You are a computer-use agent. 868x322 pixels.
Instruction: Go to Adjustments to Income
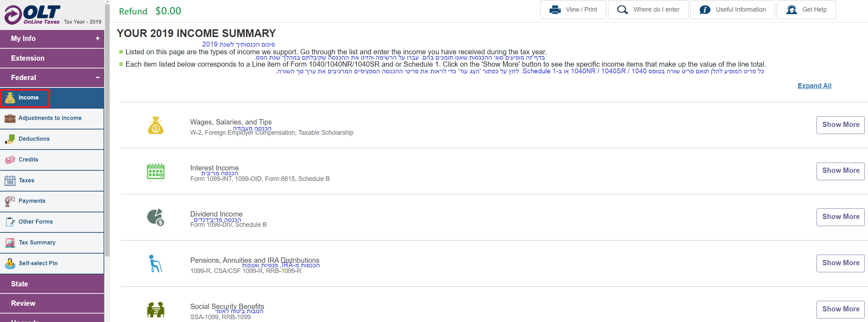52,118
